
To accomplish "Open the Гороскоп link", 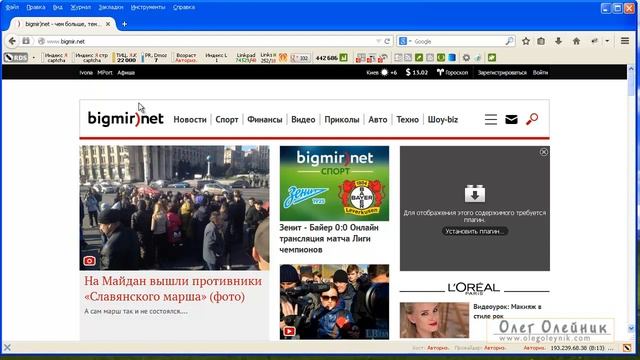I will pyautogui.click(x=452, y=73).
